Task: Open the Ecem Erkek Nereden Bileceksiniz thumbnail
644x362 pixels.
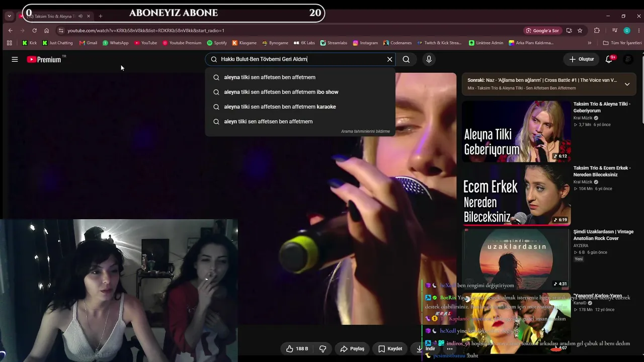Action: click(x=516, y=195)
